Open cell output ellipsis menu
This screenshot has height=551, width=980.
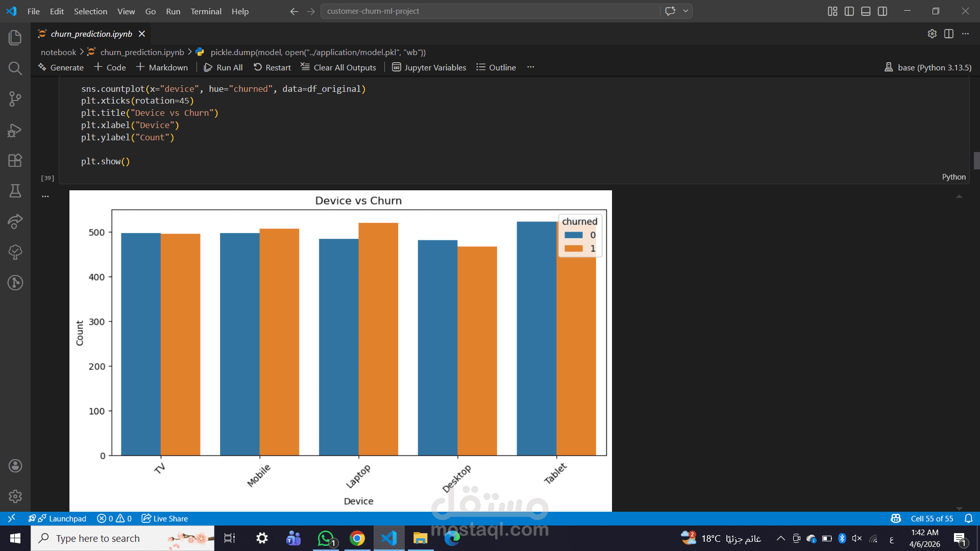tap(45, 196)
